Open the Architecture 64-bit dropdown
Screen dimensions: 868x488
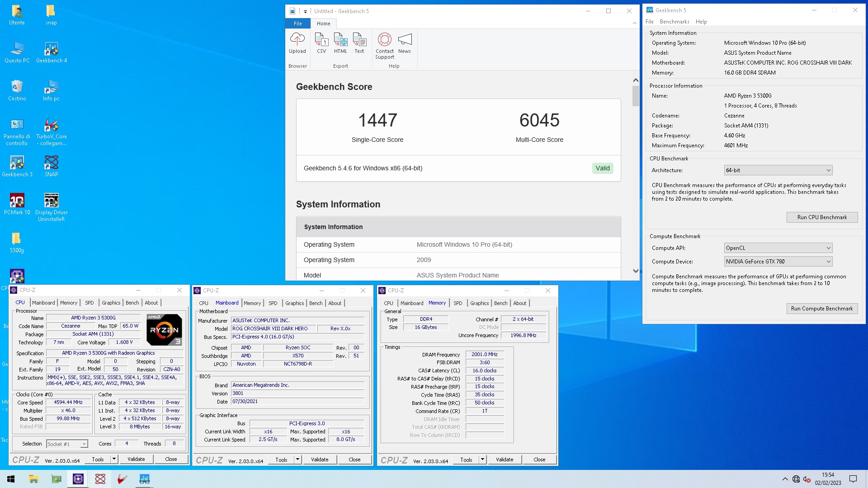coord(778,170)
